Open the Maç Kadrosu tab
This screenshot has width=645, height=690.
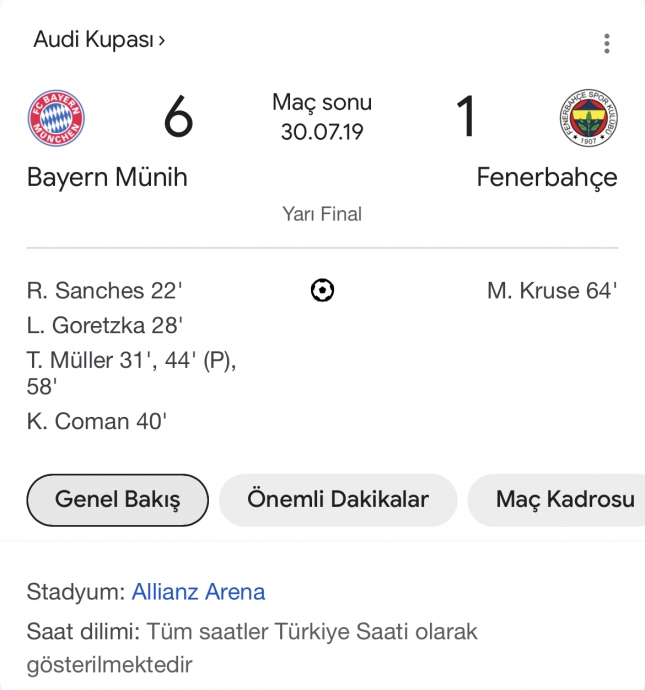click(565, 499)
